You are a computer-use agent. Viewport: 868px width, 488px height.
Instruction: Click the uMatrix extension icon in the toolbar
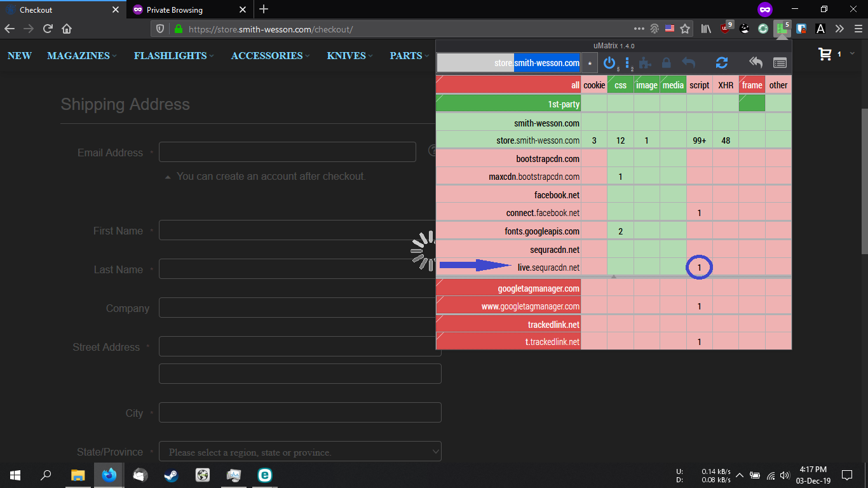pyautogui.click(x=782, y=29)
